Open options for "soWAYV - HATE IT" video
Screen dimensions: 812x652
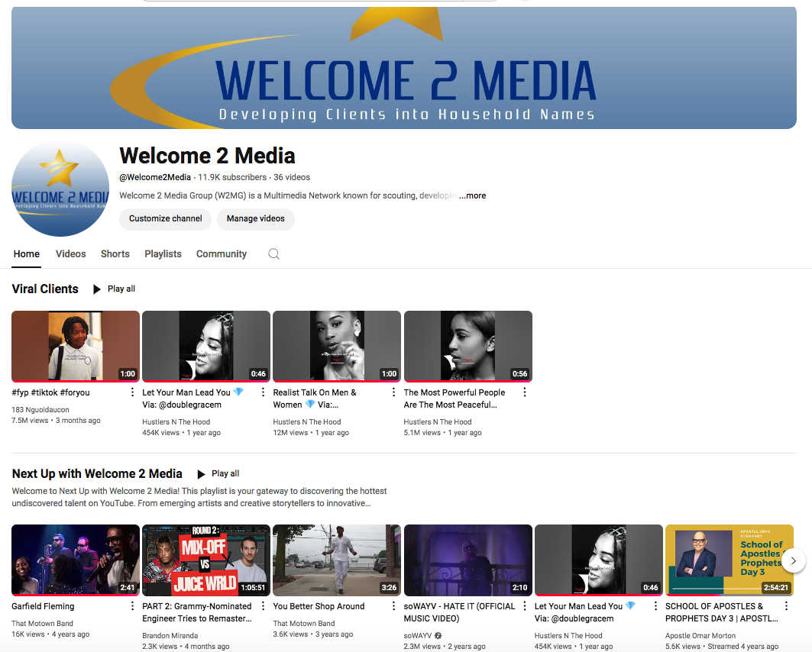525,605
